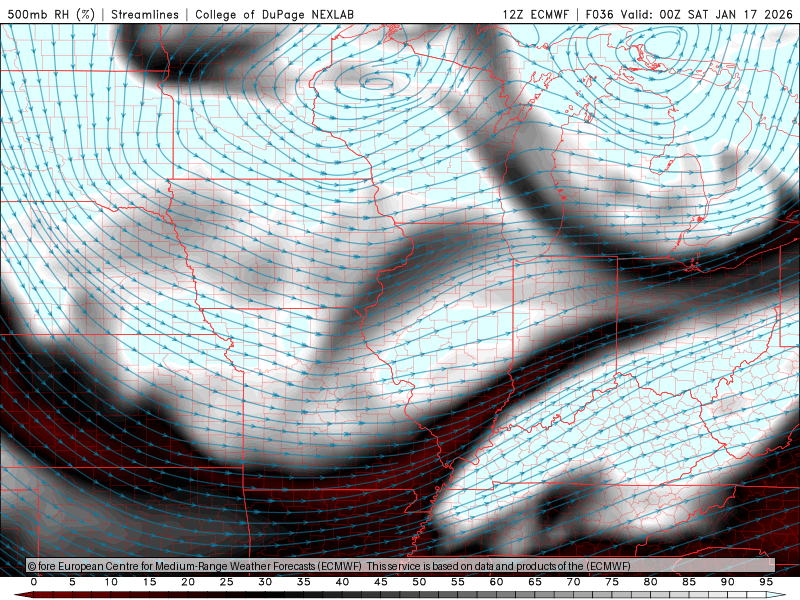Click the "5" value on color scale
The width and height of the screenshot is (800, 600).
coord(72,582)
